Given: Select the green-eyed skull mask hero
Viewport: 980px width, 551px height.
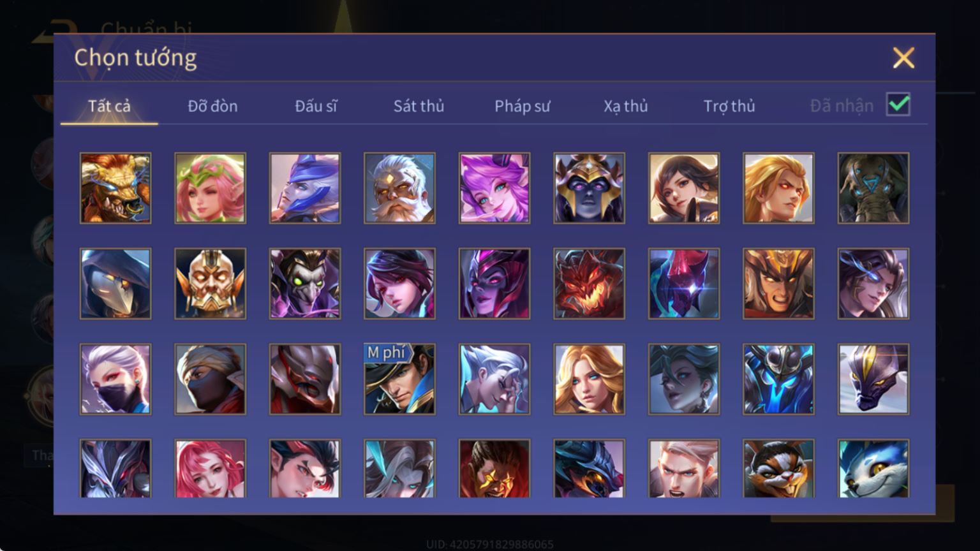Looking at the screenshot, I should coord(305,284).
